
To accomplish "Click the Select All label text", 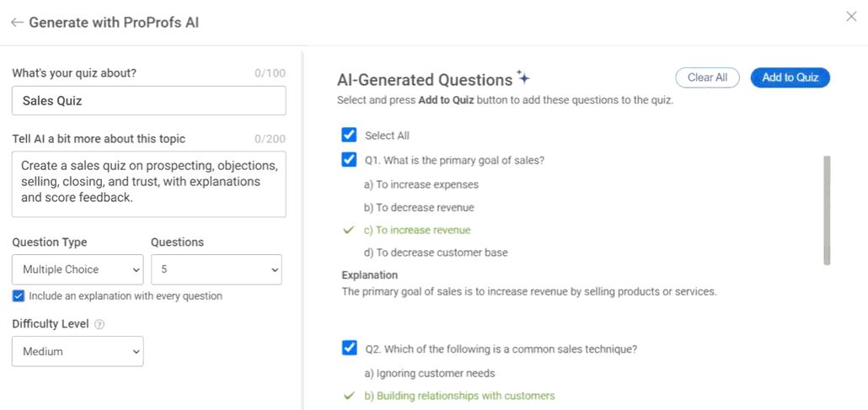I will coord(387,136).
